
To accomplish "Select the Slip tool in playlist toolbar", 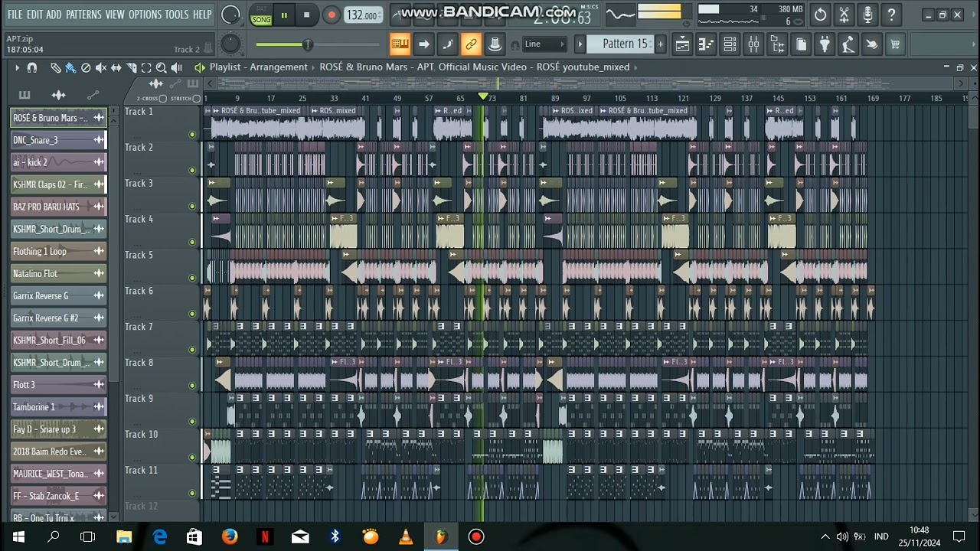I will coord(116,67).
